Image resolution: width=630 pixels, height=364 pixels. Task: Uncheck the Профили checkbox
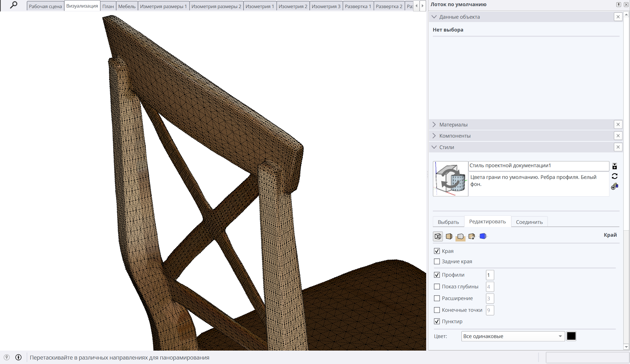[x=437, y=275]
